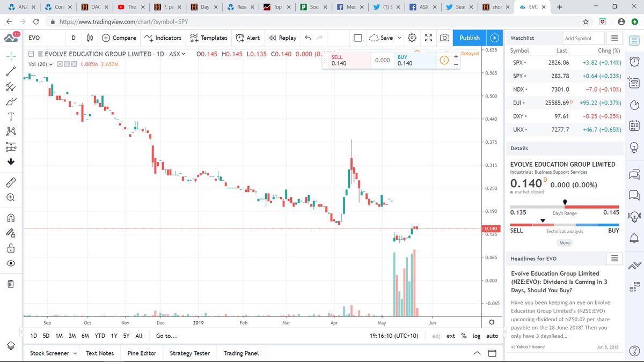The height and width of the screenshot is (362, 644).
Task: Open Stock Screener tab
Action: click(x=53, y=353)
